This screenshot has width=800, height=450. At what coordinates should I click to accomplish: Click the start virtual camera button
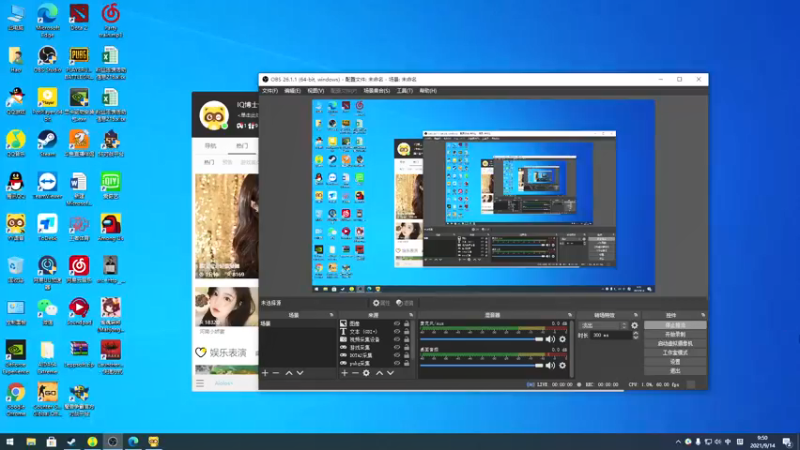[x=675, y=343]
